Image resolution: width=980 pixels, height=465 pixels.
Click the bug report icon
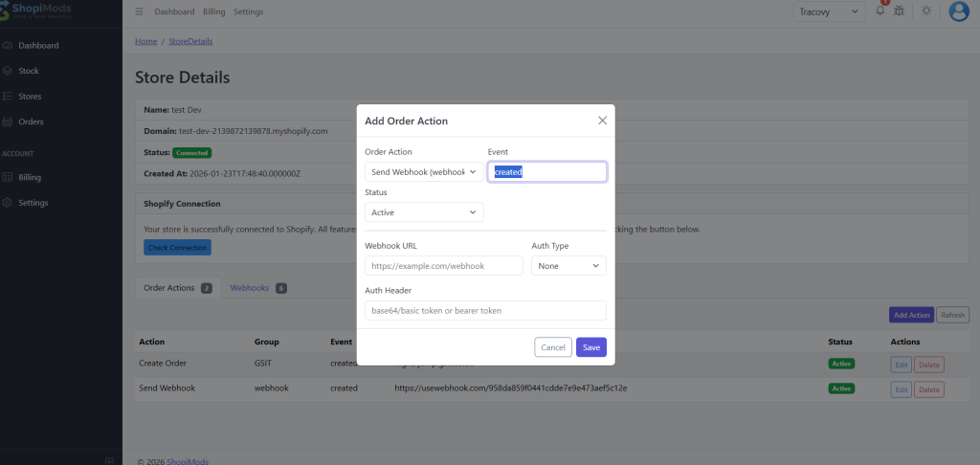(x=899, y=11)
